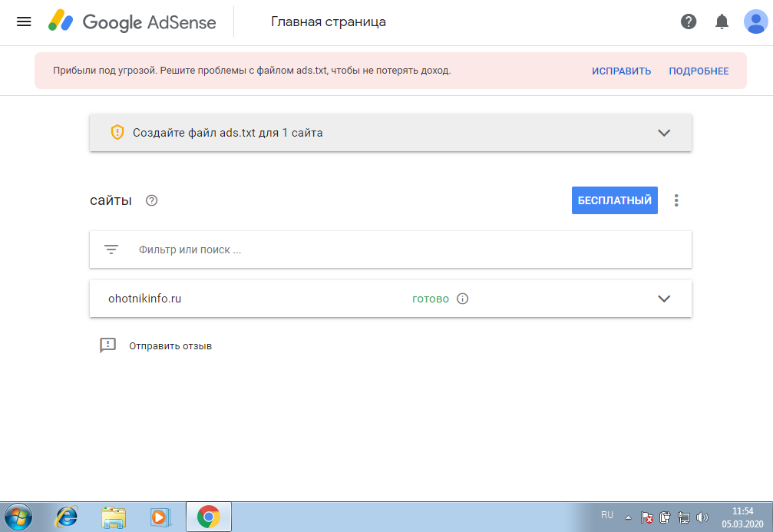Click the volume speaker tray icon

click(x=702, y=517)
